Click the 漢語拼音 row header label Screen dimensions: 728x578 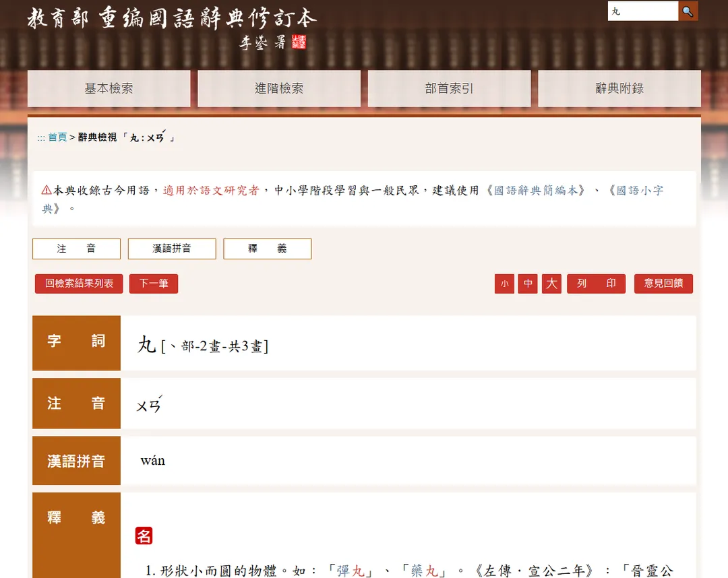77,461
